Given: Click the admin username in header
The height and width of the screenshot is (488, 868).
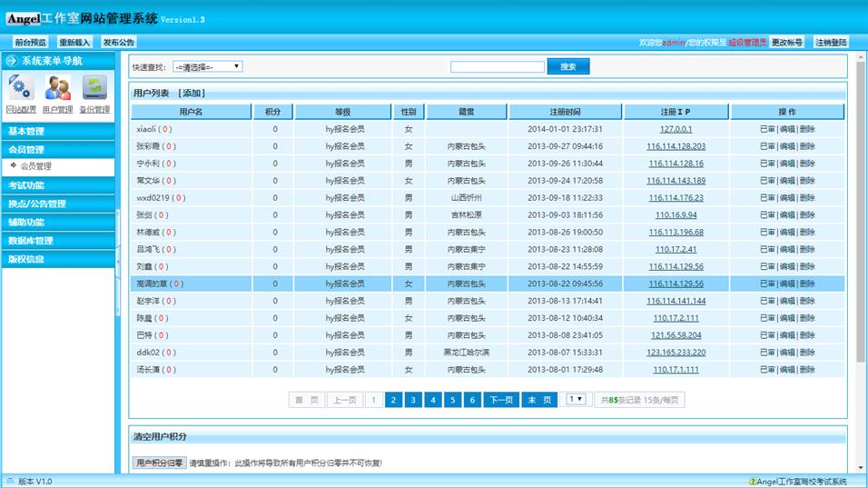Looking at the screenshot, I should (673, 43).
